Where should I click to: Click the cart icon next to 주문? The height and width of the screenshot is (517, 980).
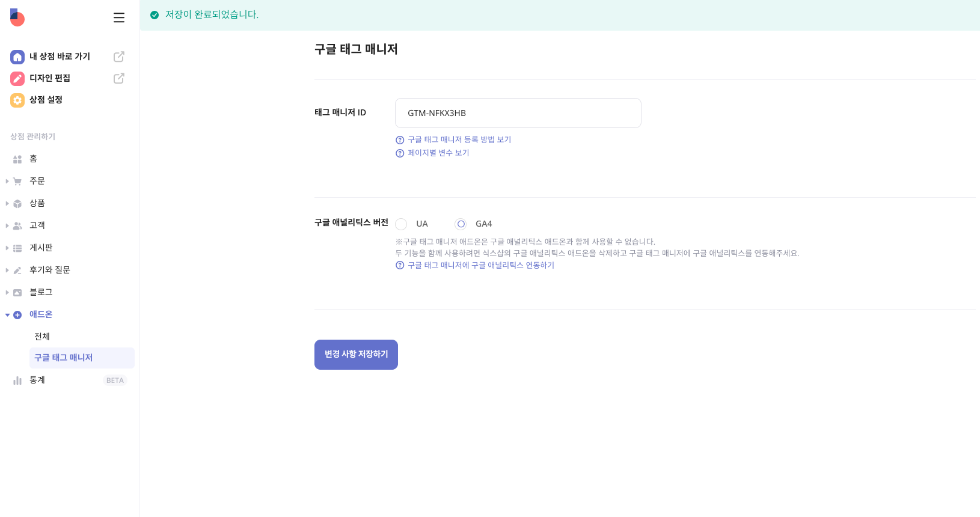coord(17,182)
